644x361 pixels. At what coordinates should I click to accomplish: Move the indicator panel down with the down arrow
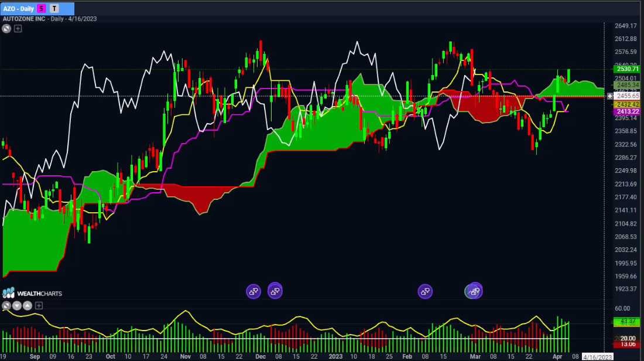click(x=17, y=305)
